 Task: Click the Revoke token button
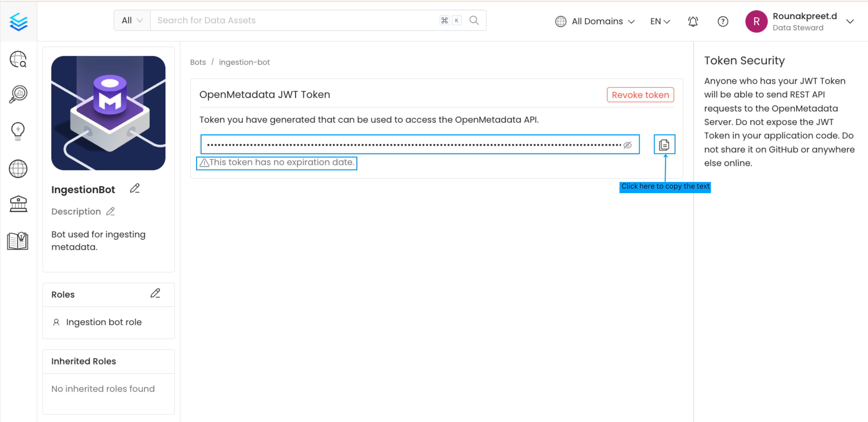[640, 95]
